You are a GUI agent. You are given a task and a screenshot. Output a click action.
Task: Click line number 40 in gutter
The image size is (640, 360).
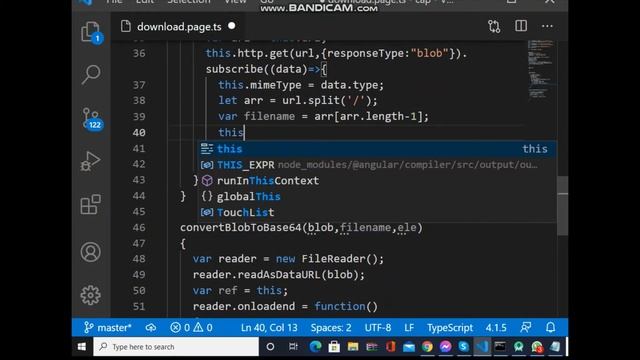139,132
